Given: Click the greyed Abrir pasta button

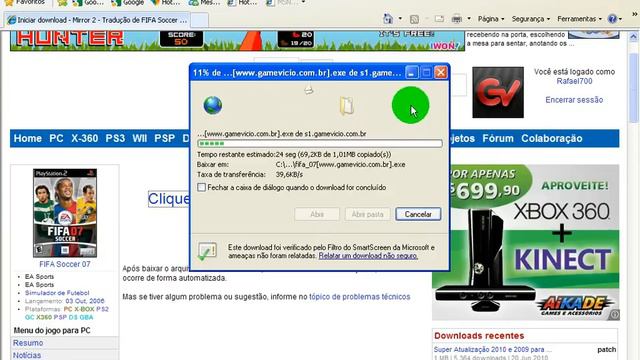Looking at the screenshot, I should [x=367, y=214].
